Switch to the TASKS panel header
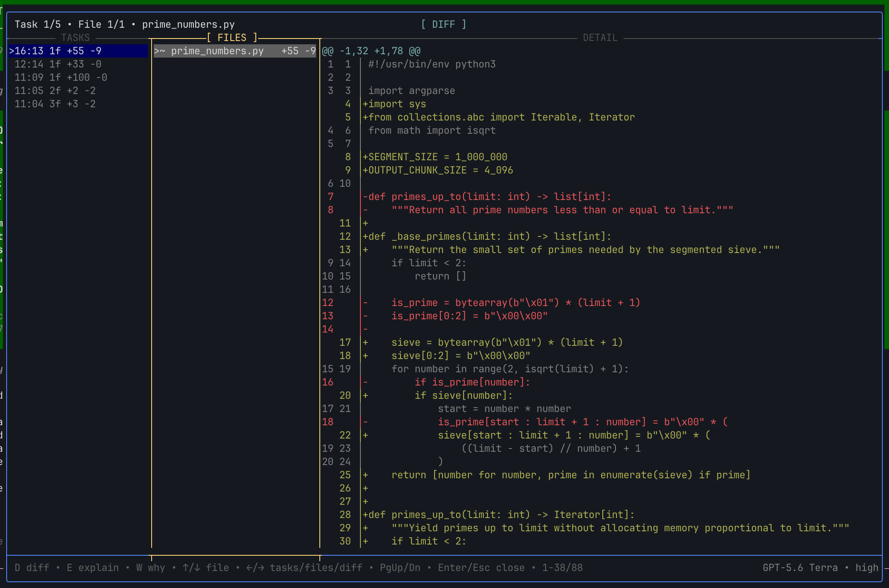This screenshot has height=588, width=889. point(75,38)
